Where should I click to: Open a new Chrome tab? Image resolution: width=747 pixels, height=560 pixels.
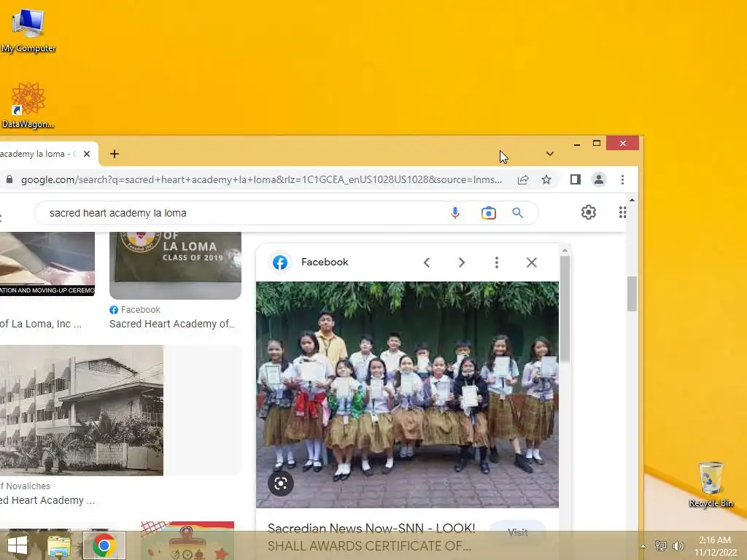point(115,154)
